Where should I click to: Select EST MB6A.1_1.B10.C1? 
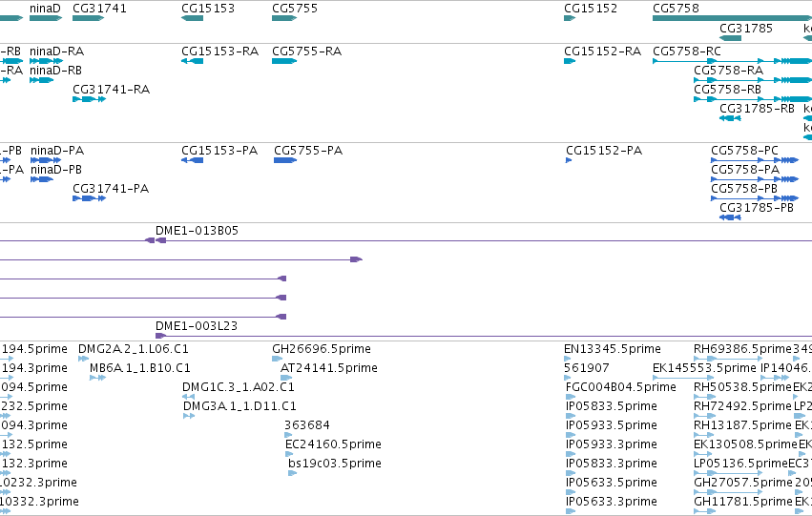98,378
